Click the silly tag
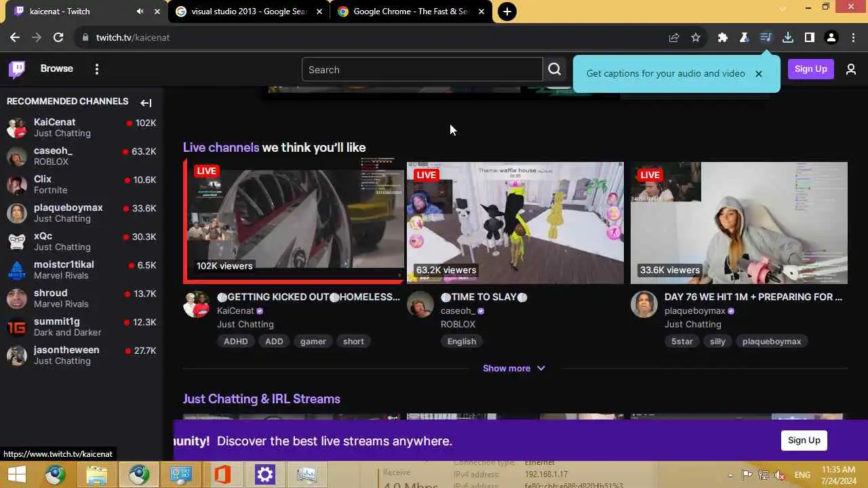 717,341
